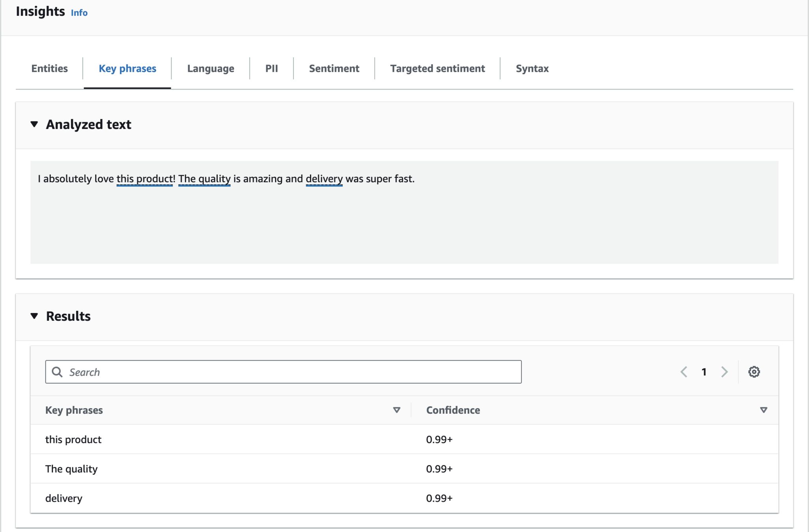Click underlined 'The quality' in analyzed text
The width and height of the screenshot is (809, 532).
pos(204,179)
